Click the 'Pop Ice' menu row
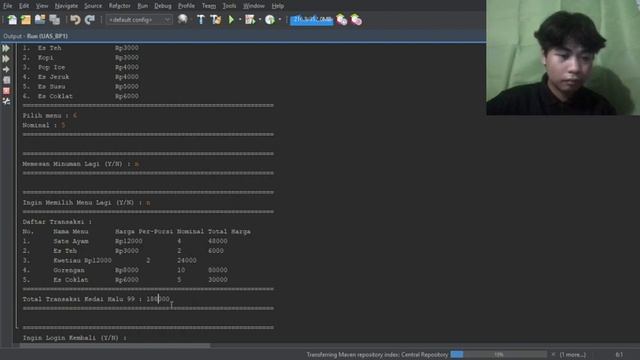 click(x=80, y=67)
